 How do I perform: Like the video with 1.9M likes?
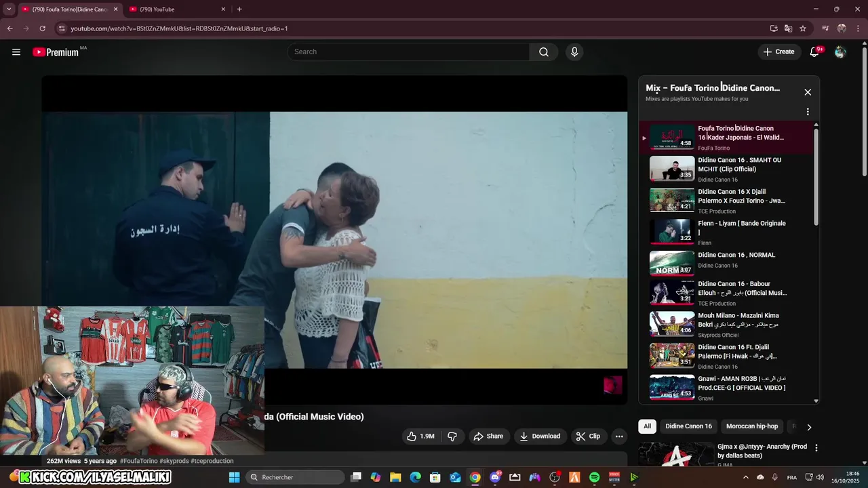click(x=420, y=436)
